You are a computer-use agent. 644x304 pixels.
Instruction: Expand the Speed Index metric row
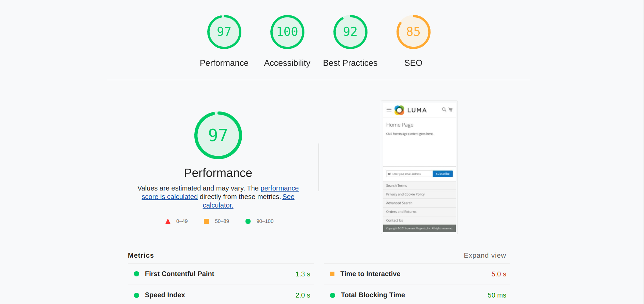point(165,295)
